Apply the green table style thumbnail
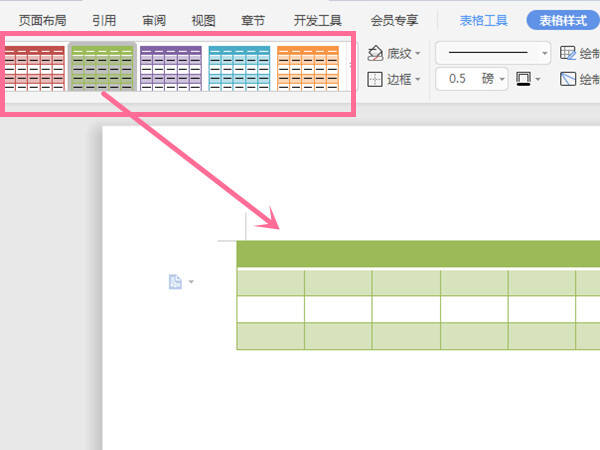Screen dimensions: 600x450 (x=102, y=67)
